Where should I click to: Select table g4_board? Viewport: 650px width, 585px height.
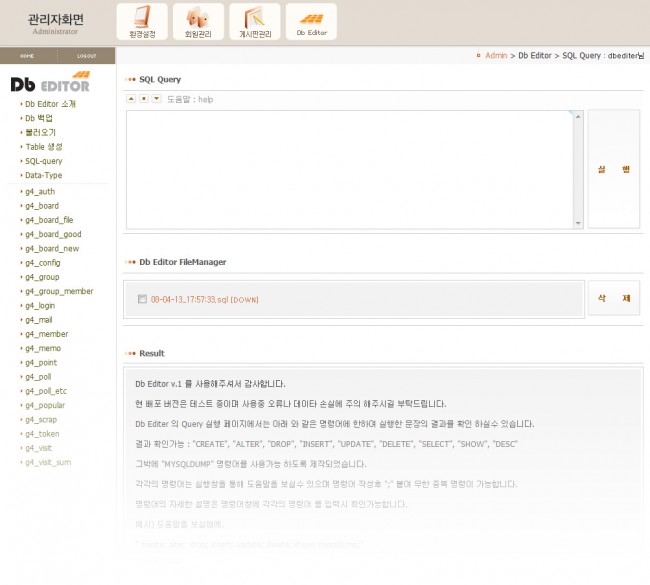point(42,206)
